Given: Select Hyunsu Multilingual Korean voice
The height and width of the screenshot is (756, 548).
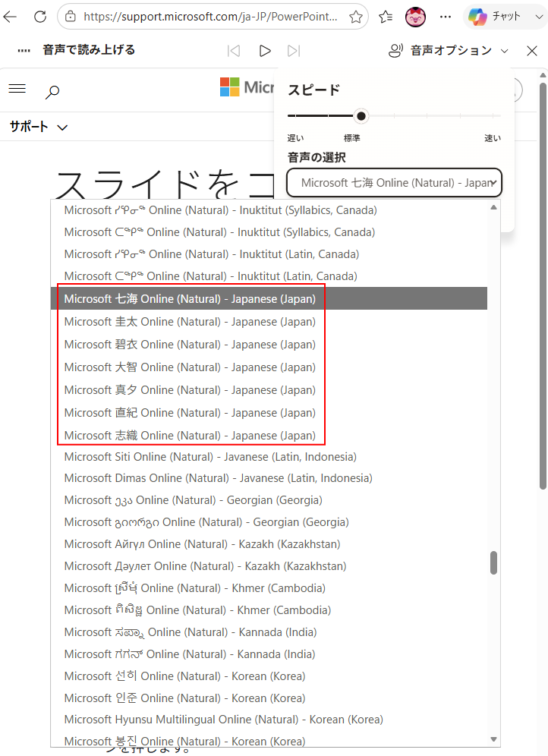Looking at the screenshot, I should pos(269,720).
